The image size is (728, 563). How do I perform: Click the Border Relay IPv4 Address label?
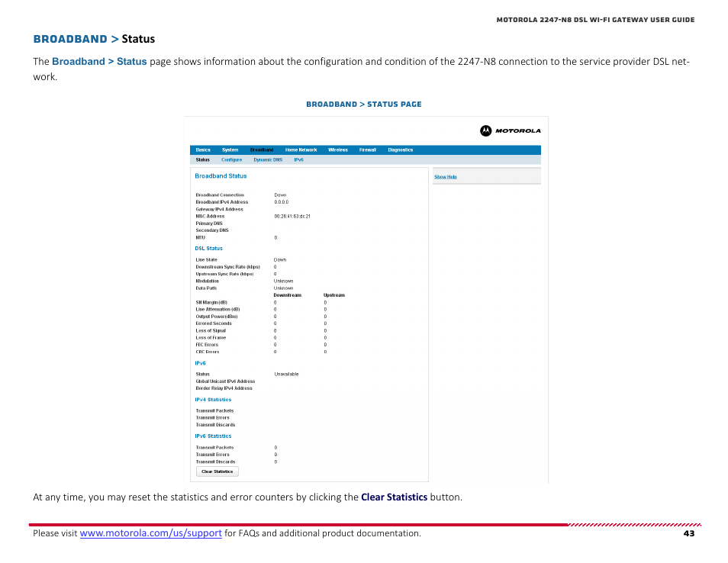point(224,388)
